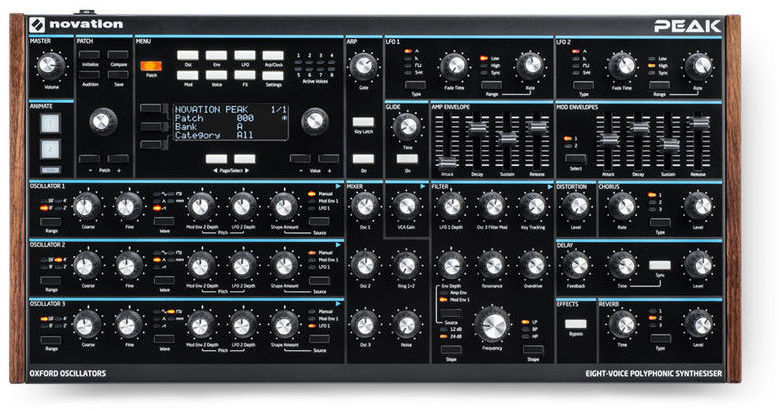
Task: Toggle the Delay Sync button
Action: 659,264
